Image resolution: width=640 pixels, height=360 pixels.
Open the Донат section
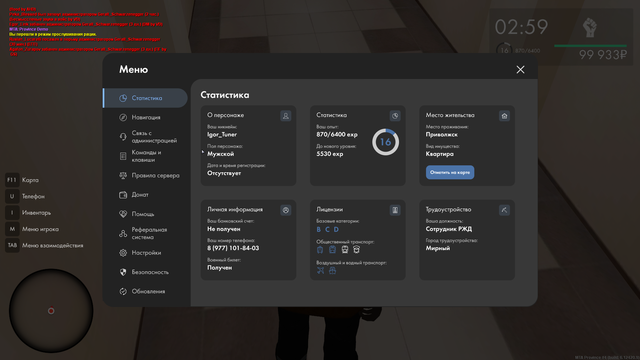[145, 195]
